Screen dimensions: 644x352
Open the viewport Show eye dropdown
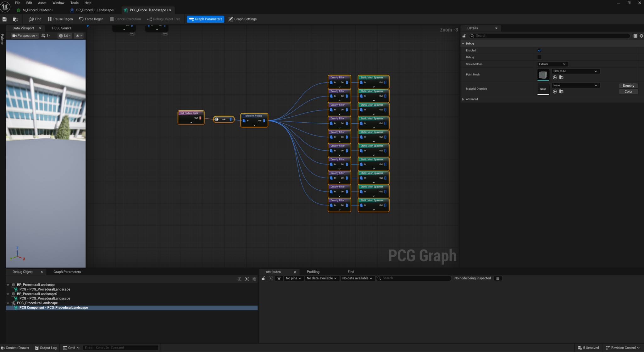[79, 36]
